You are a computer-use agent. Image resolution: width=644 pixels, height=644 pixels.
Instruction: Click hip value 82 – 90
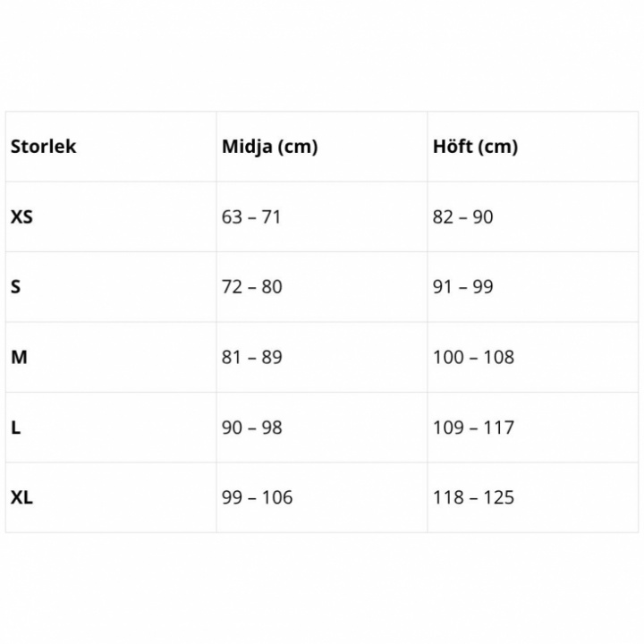(x=462, y=217)
